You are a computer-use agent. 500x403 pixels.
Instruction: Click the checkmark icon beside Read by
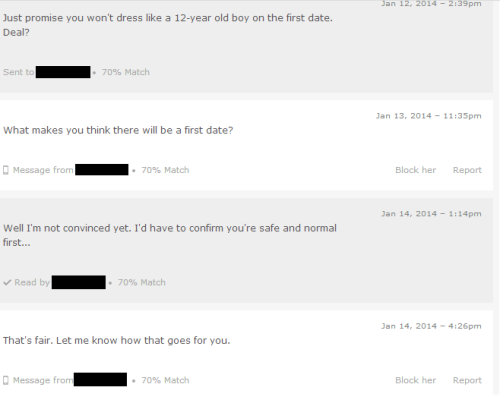click(x=7, y=282)
